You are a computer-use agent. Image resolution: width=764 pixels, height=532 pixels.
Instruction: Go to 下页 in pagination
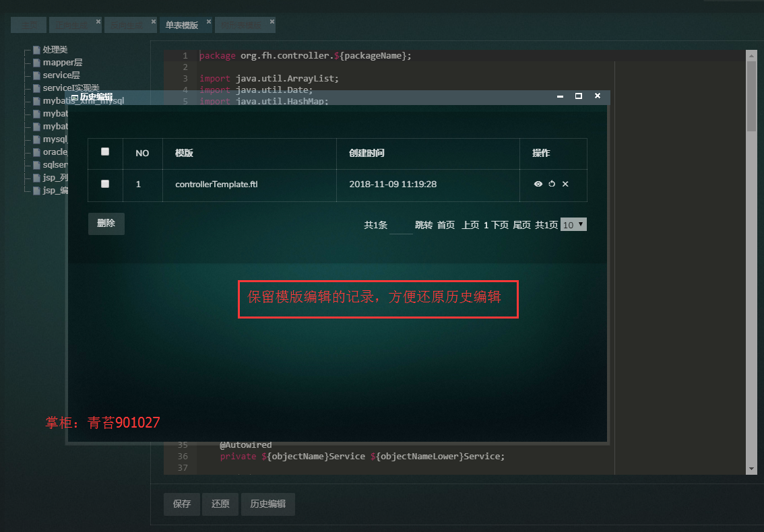[500, 225]
